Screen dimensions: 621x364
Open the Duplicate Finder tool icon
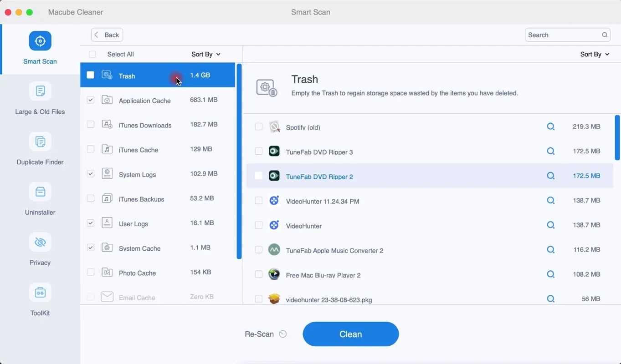click(40, 142)
